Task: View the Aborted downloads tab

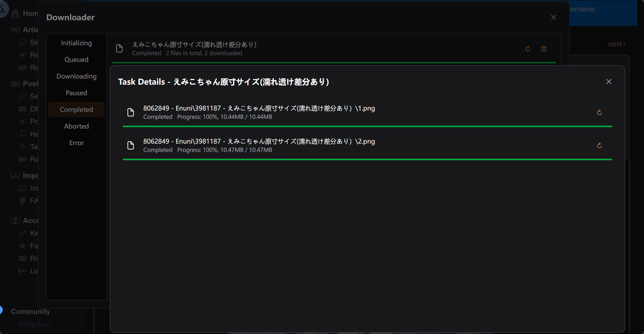Action: (x=76, y=126)
